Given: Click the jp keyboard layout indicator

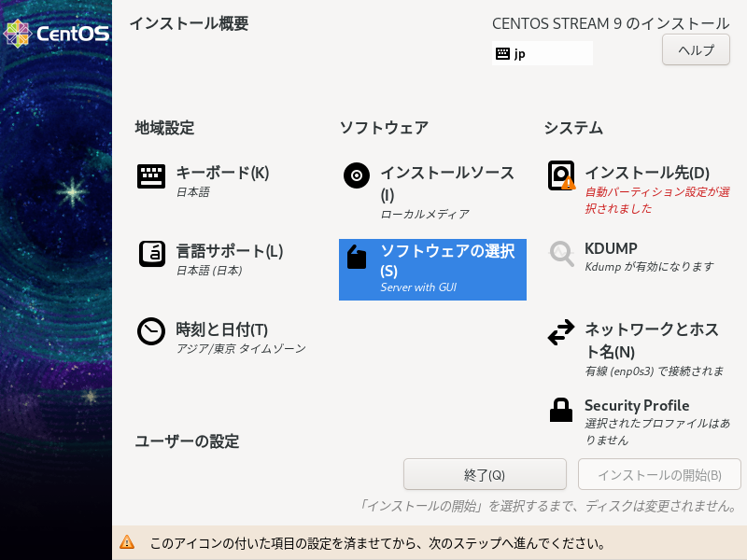Looking at the screenshot, I should (543, 53).
